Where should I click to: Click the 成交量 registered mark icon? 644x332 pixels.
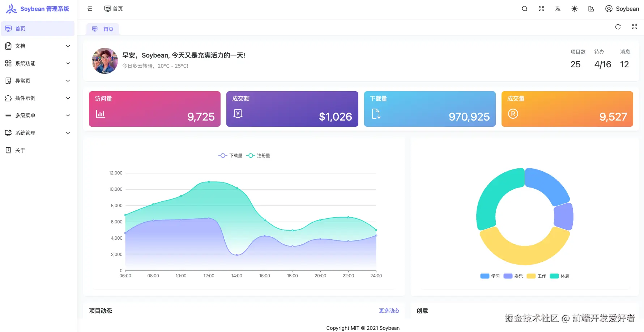(513, 114)
